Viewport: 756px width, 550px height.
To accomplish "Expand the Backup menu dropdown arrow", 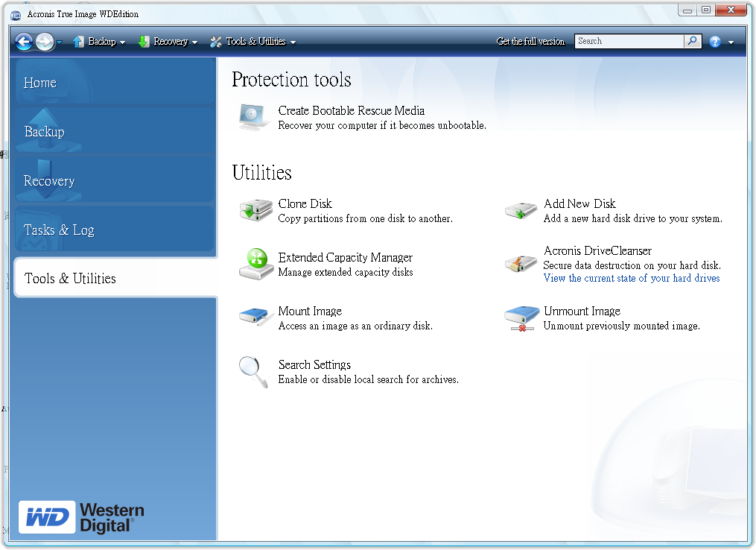I will (122, 42).
